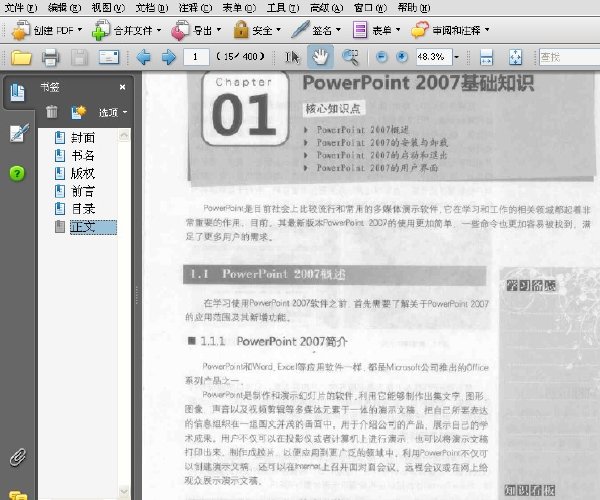Click the print icon
This screenshot has width=600, height=500.
(51, 57)
